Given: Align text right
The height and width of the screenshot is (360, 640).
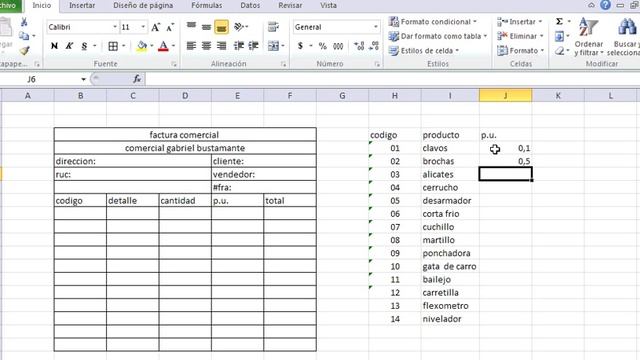Looking at the screenshot, I should (221, 46).
